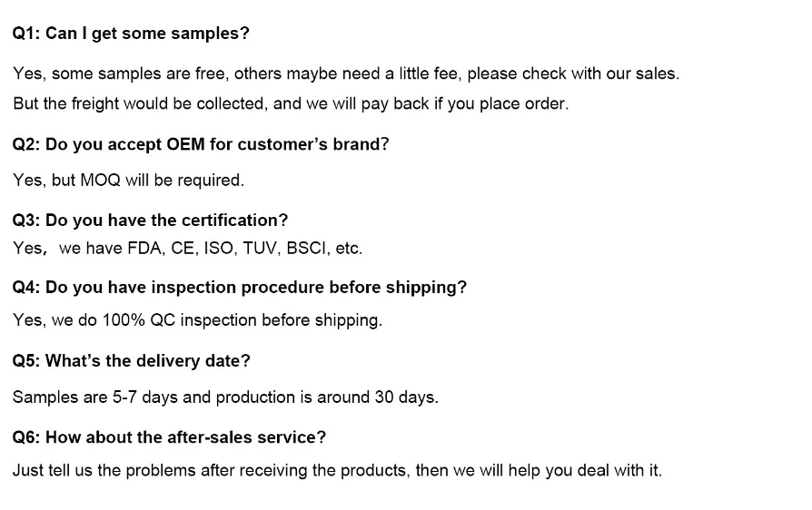Select the Q2 OEM customer's brand question
The width and height of the screenshot is (812, 510).
201,144
